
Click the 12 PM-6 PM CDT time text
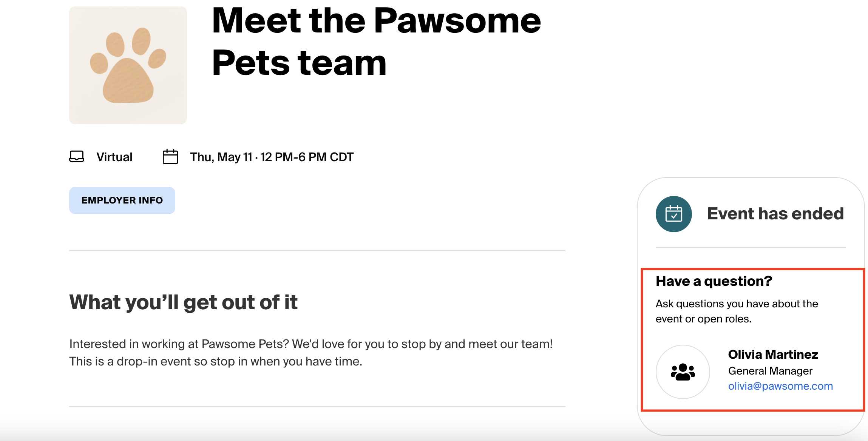click(307, 157)
